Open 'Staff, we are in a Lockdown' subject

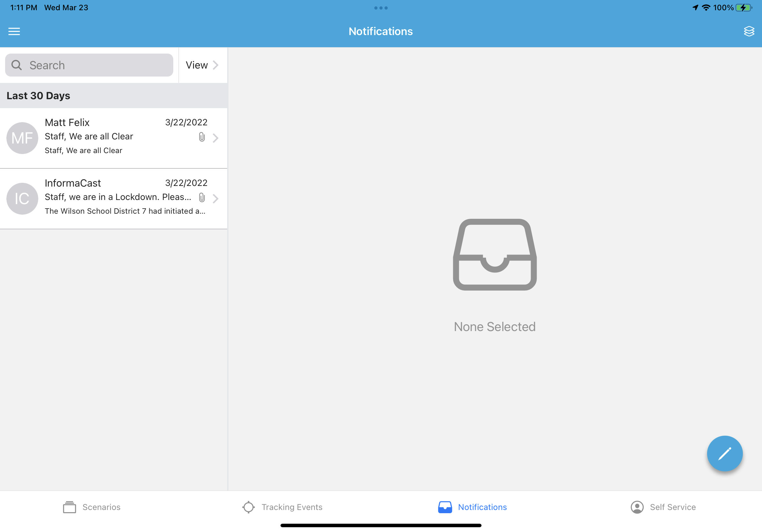pos(118,197)
